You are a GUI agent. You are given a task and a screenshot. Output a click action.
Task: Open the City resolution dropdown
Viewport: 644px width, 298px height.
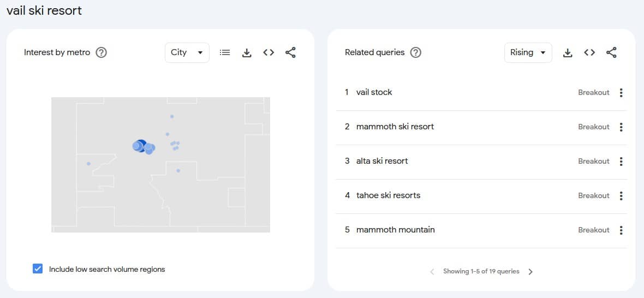tap(187, 52)
